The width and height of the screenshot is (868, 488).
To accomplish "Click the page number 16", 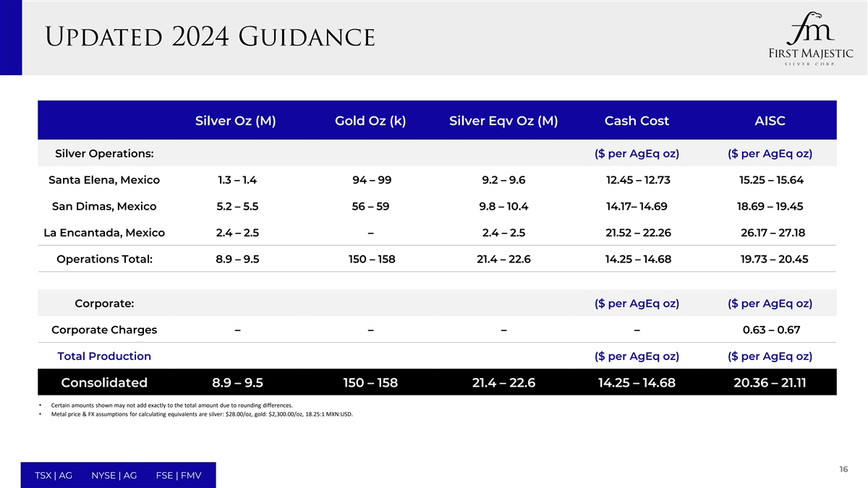I will (843, 470).
